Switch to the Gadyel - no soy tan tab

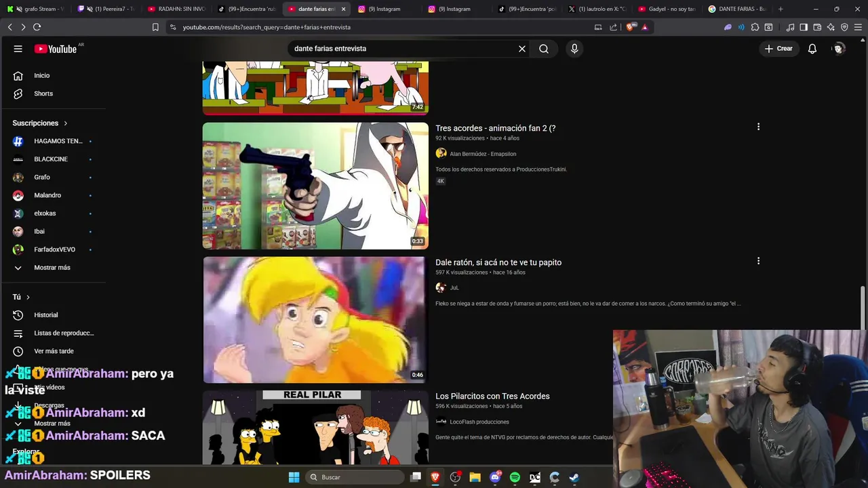[x=667, y=9]
